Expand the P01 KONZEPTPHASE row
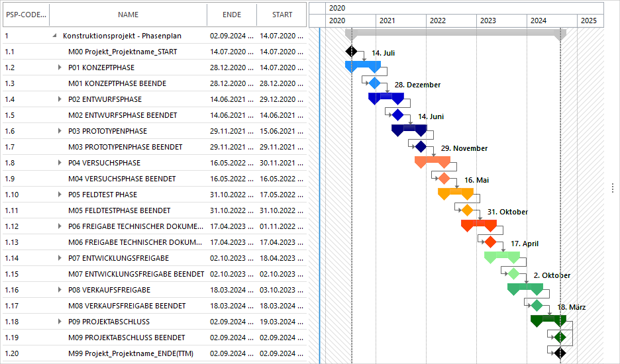Viewport: 620px width, 364px height. point(60,68)
